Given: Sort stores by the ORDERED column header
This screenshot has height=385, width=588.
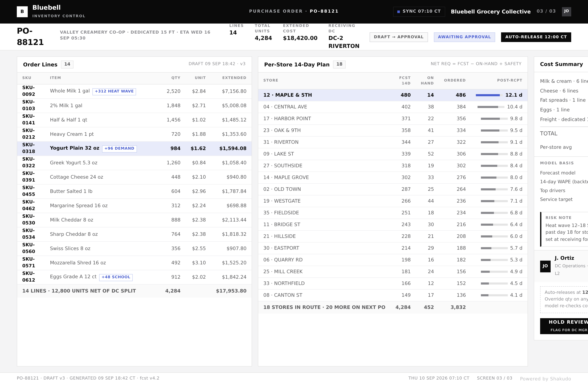Looking at the screenshot, I should (x=455, y=80).
